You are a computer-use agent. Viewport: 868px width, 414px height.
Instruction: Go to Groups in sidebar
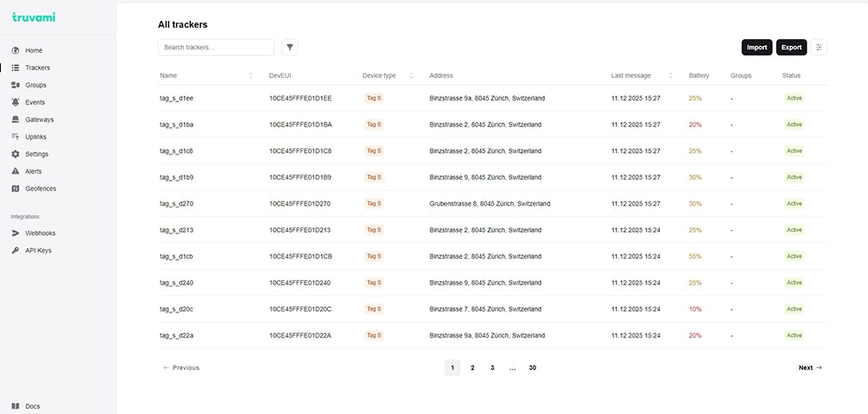36,85
